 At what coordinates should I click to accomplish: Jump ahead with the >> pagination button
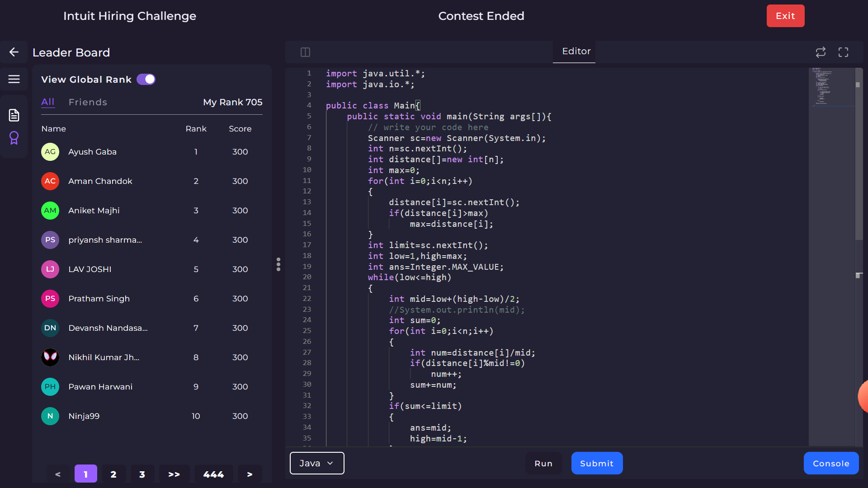pos(174,474)
